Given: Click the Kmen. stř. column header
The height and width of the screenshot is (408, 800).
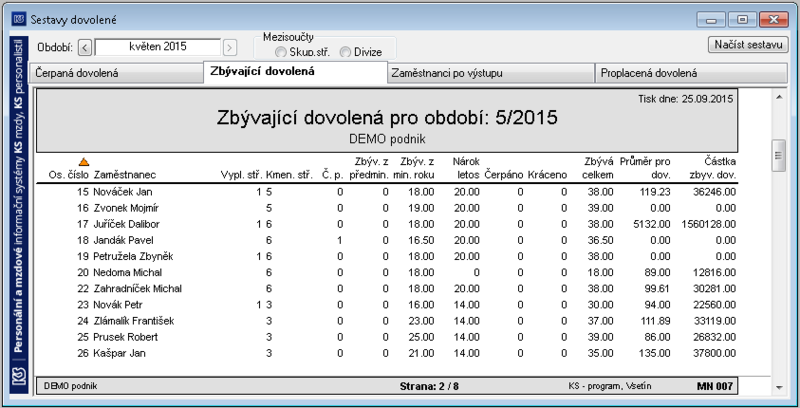Looking at the screenshot, I should tap(289, 175).
